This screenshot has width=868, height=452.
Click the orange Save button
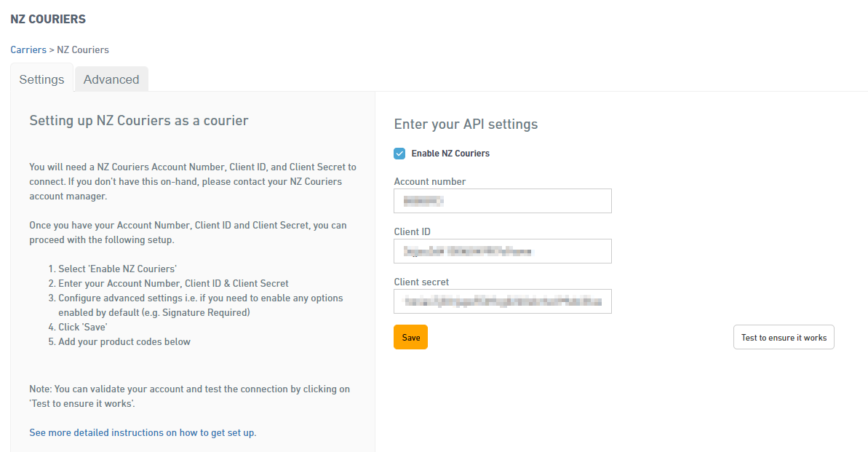(x=411, y=337)
